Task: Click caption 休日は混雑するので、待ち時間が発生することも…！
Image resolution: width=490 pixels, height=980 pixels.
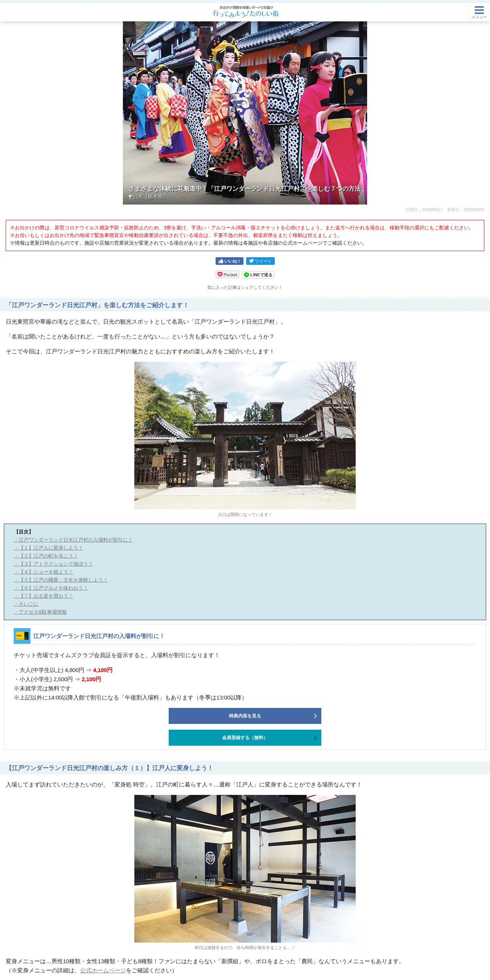Action: 245,948
